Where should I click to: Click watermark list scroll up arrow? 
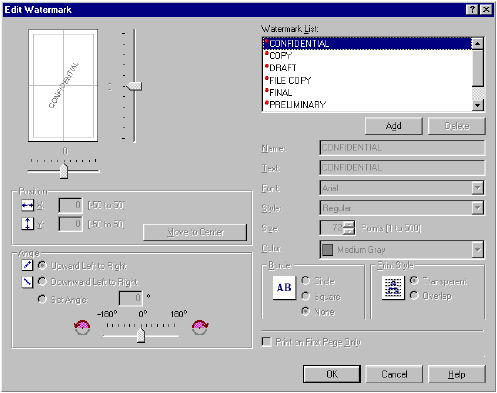(x=478, y=44)
